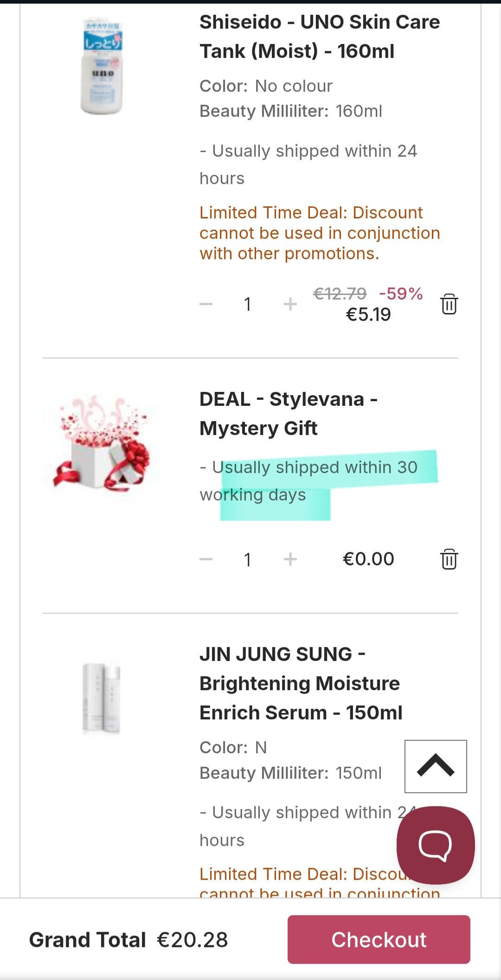The height and width of the screenshot is (980, 501).
Task: Select the Mystery Gift quantity field
Action: (x=248, y=559)
